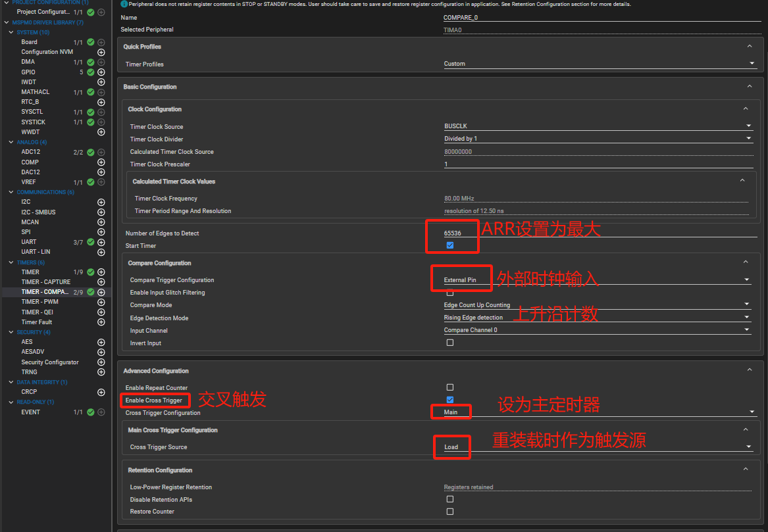Image resolution: width=768 pixels, height=532 pixels.
Task: Add an AES instance via plus icon
Action: (101, 342)
